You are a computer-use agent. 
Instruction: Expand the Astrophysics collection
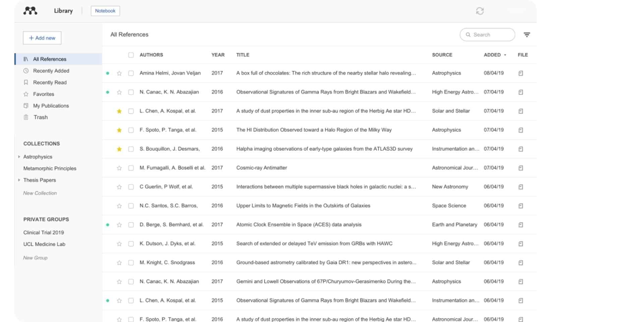click(x=19, y=157)
